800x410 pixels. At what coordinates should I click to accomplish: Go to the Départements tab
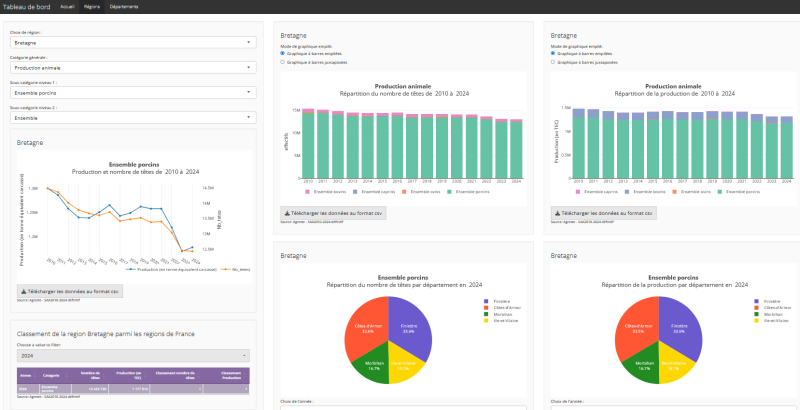[124, 6]
